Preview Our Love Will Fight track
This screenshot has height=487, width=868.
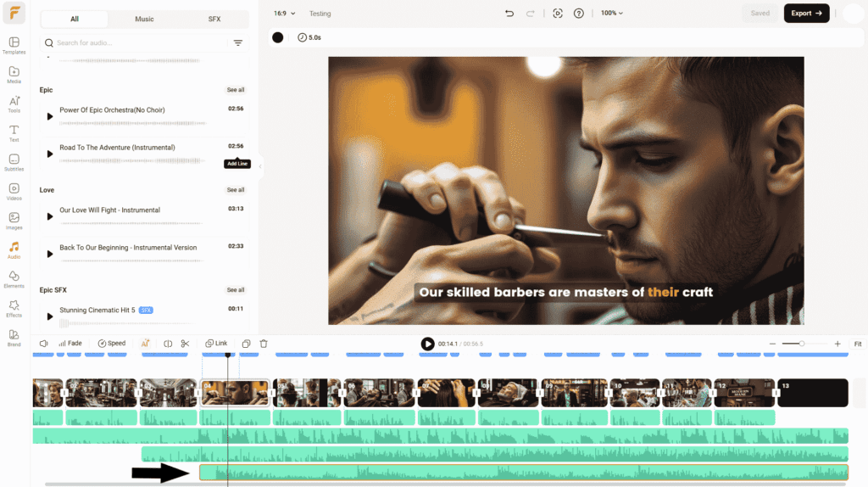(50, 216)
